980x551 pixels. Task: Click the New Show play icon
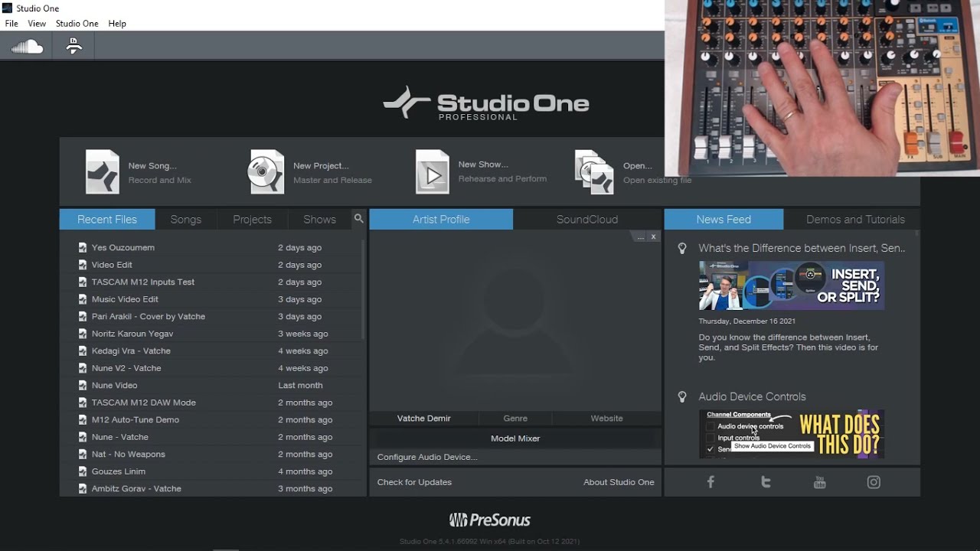pyautogui.click(x=433, y=171)
